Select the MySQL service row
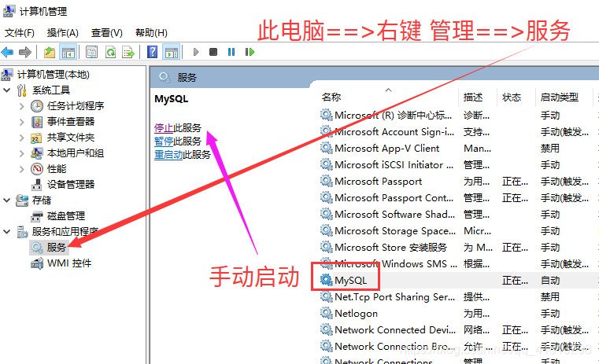 click(458, 281)
